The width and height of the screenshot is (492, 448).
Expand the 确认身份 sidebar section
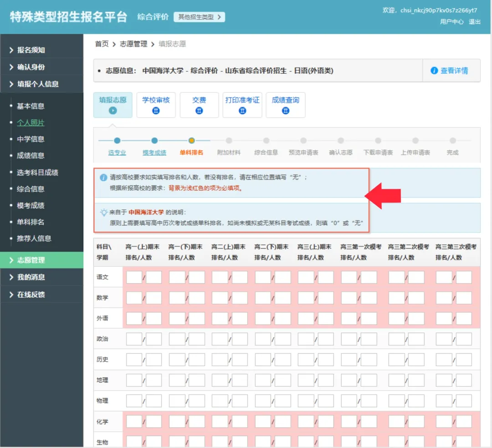pyautogui.click(x=42, y=67)
